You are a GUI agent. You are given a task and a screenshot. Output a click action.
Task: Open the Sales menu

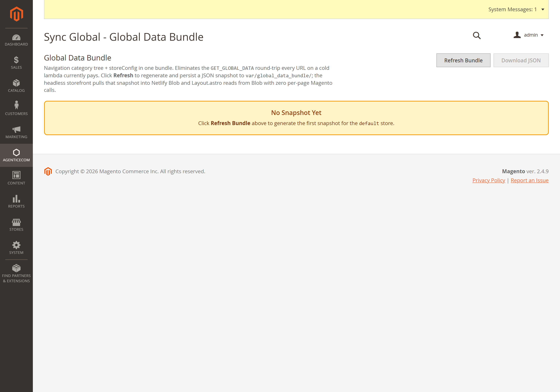pos(16,63)
